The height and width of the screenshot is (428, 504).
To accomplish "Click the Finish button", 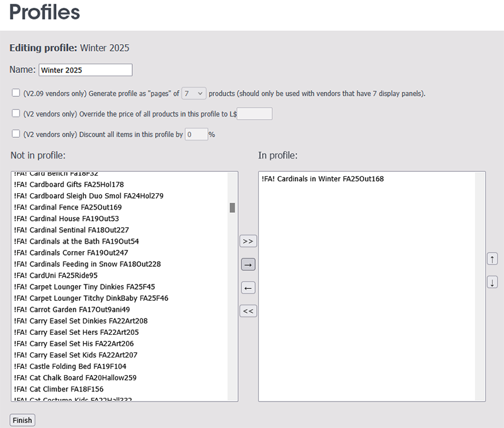I will (x=22, y=420).
